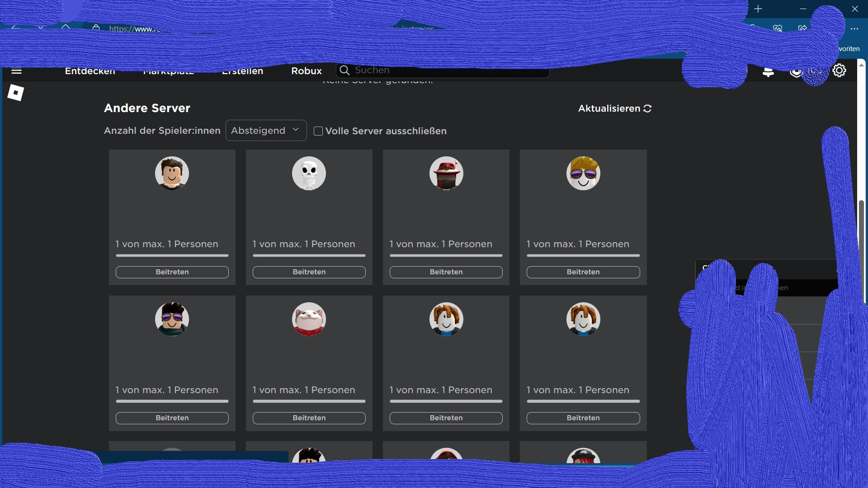Open the hamburger navigation menu
This screenshot has width=868, height=488.
coord(16,71)
